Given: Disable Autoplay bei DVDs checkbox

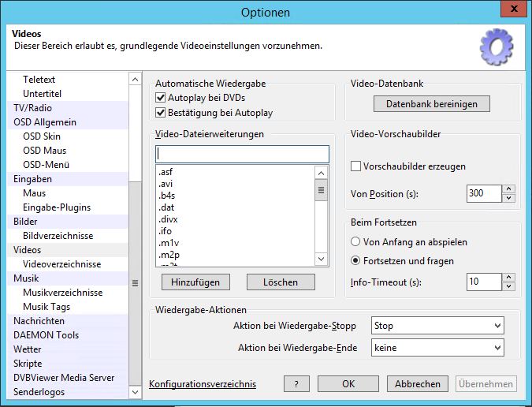Looking at the screenshot, I should (161, 98).
